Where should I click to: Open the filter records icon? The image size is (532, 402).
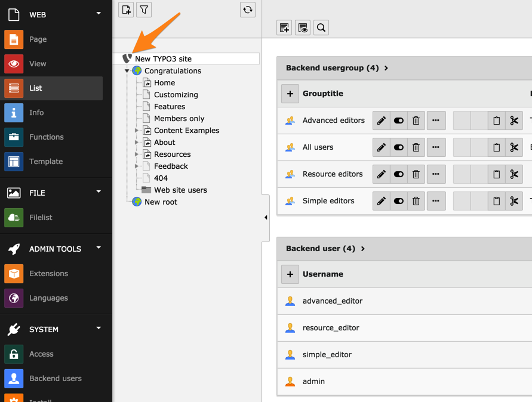pyautogui.click(x=144, y=10)
